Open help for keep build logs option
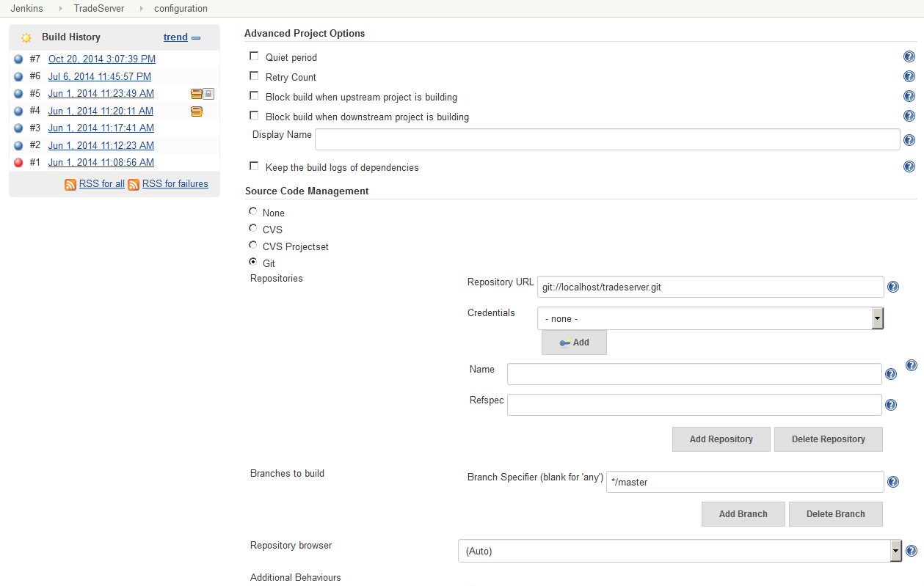Viewport: 924px width, 586px height. pyautogui.click(x=909, y=166)
